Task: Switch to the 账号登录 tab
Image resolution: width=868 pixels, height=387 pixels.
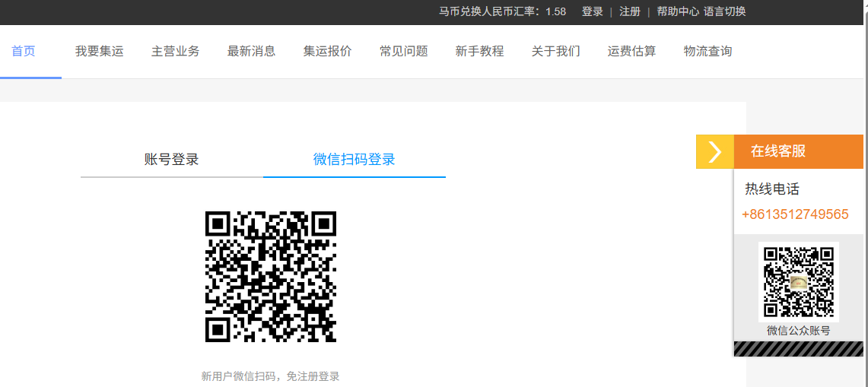Action: (172, 160)
